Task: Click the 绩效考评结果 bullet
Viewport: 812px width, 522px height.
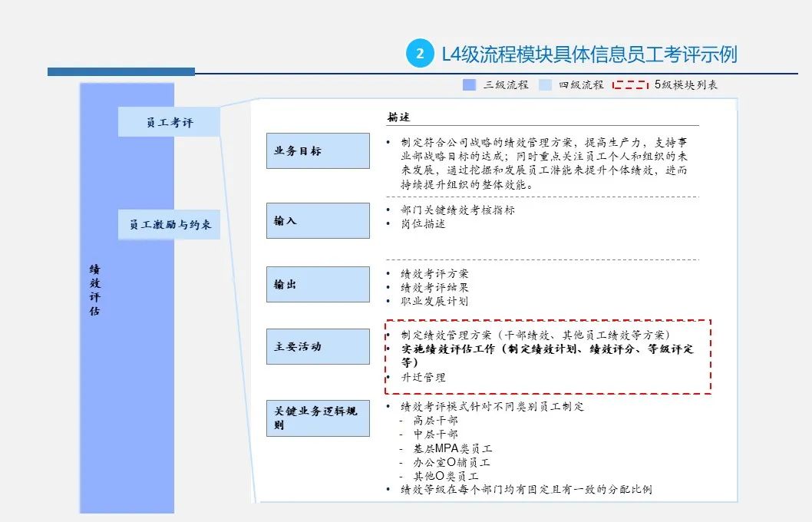Action: pyautogui.click(x=434, y=287)
